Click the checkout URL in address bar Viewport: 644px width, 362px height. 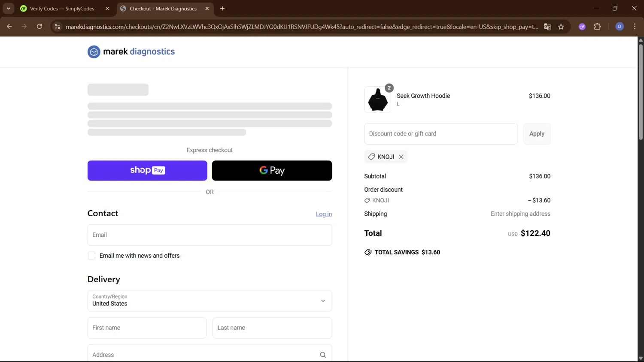coord(302,27)
